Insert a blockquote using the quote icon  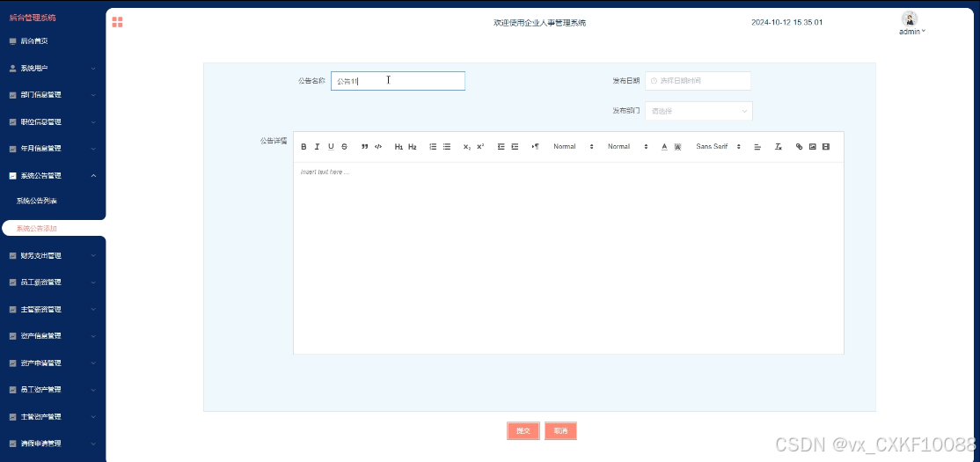tap(364, 147)
